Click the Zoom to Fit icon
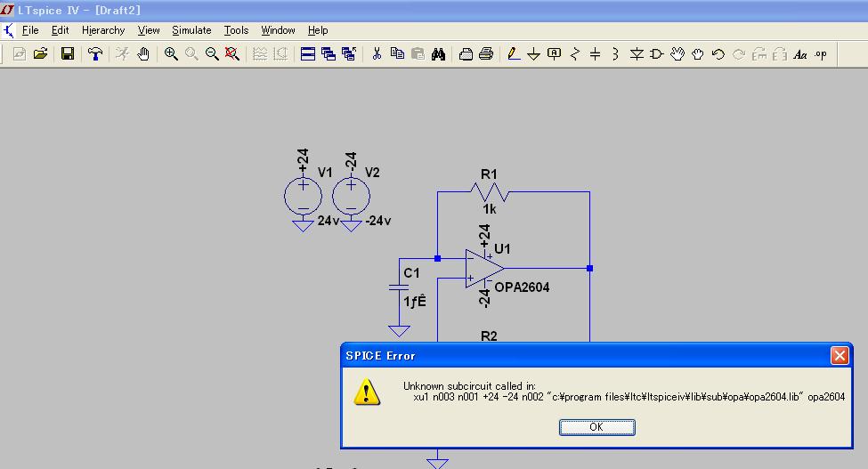 [232, 53]
